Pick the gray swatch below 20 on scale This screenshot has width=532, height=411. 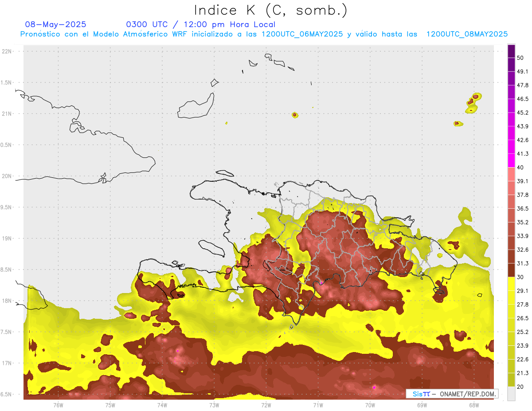pyautogui.click(x=511, y=394)
